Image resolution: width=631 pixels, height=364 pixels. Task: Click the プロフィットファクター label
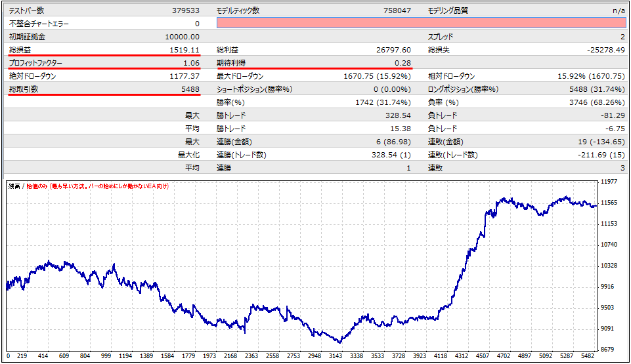click(36, 63)
